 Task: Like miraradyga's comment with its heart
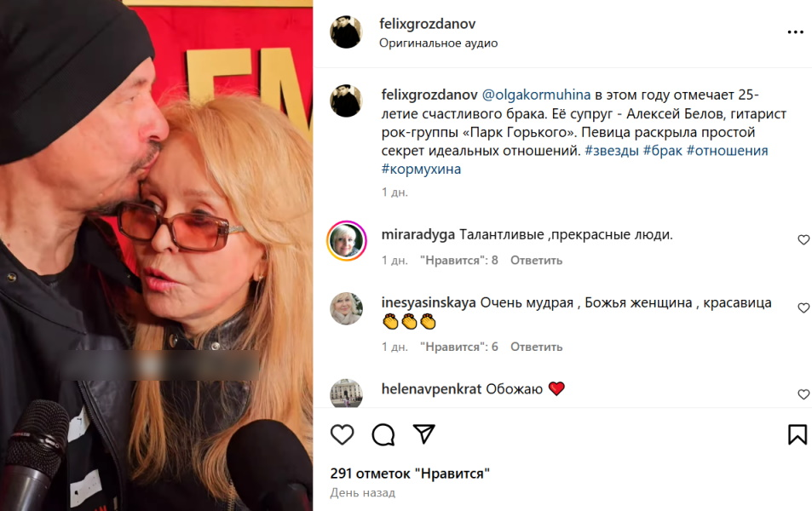tap(803, 239)
